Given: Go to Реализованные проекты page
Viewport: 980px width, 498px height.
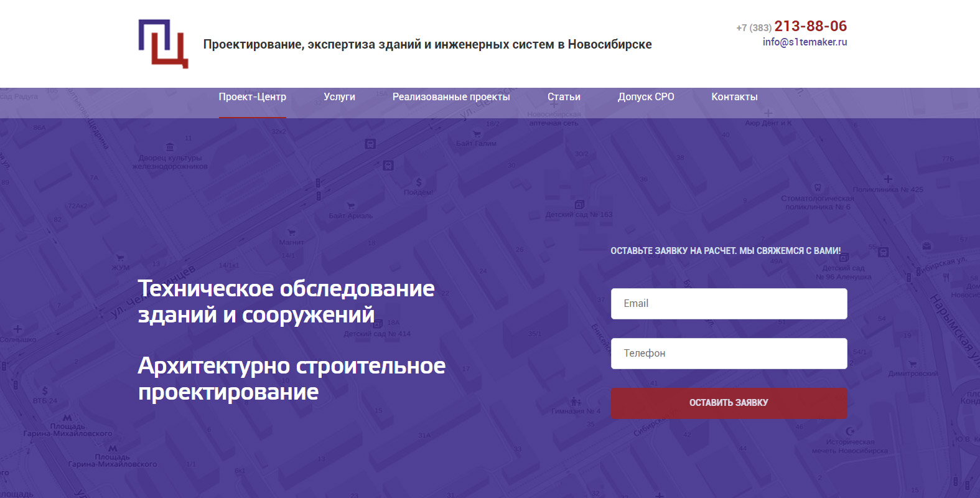Looking at the screenshot, I should [x=451, y=97].
